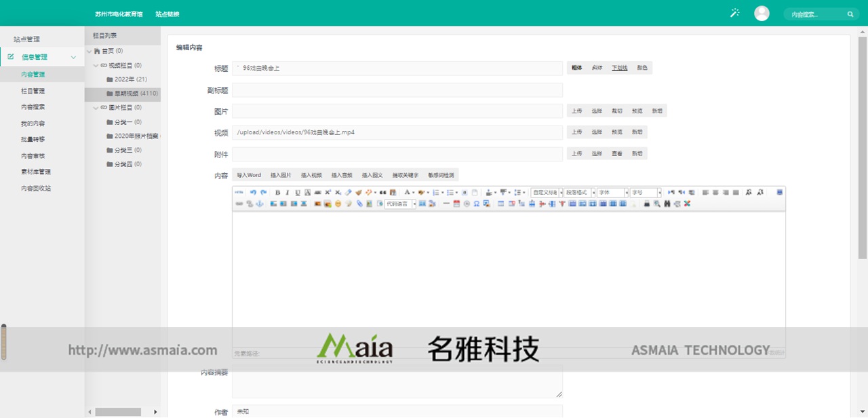Insert attachment paperclip icon
This screenshot has width=868, height=418.
pos(359,204)
